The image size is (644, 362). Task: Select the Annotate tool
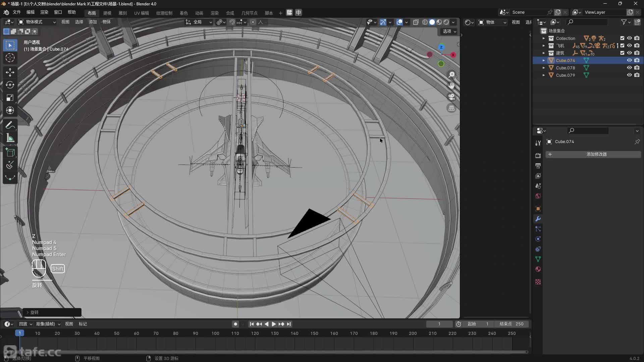coord(10,125)
